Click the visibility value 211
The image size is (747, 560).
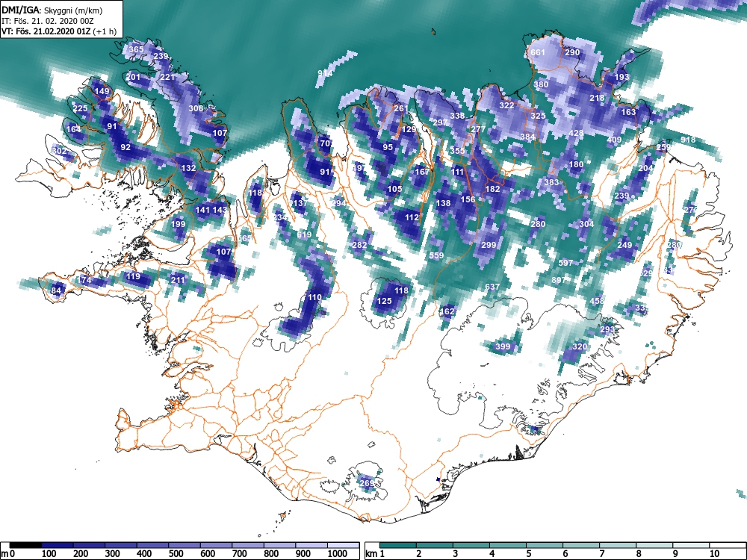point(178,281)
